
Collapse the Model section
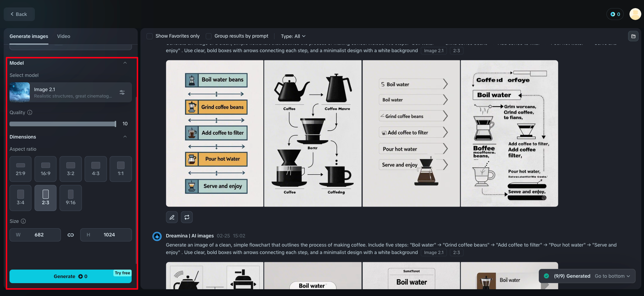click(x=125, y=63)
